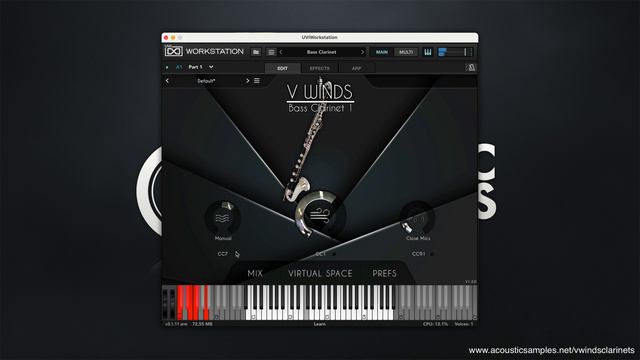Go to next instrument after Bass Clarinet
Viewport: 640px width, 360px height.
tap(362, 52)
